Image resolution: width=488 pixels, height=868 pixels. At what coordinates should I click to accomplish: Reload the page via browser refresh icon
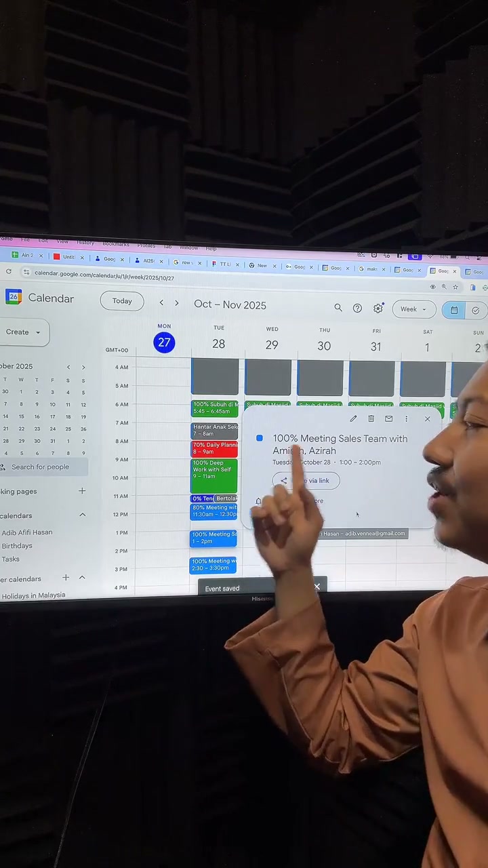tap(9, 271)
